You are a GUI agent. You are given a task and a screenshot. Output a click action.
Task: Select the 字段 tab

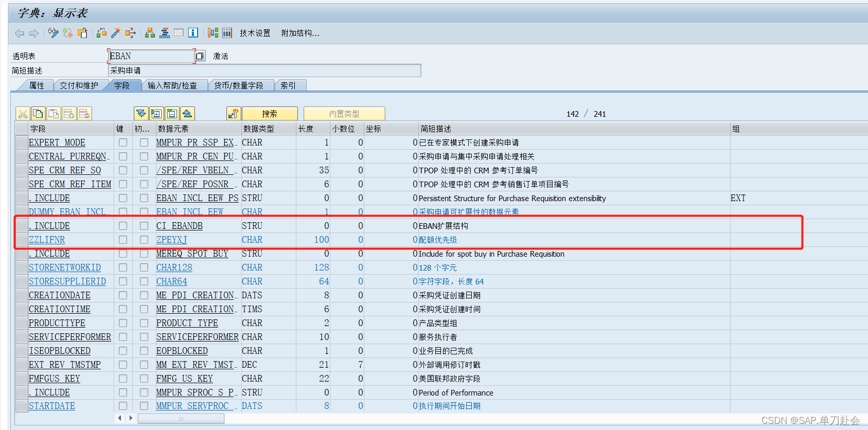[122, 85]
